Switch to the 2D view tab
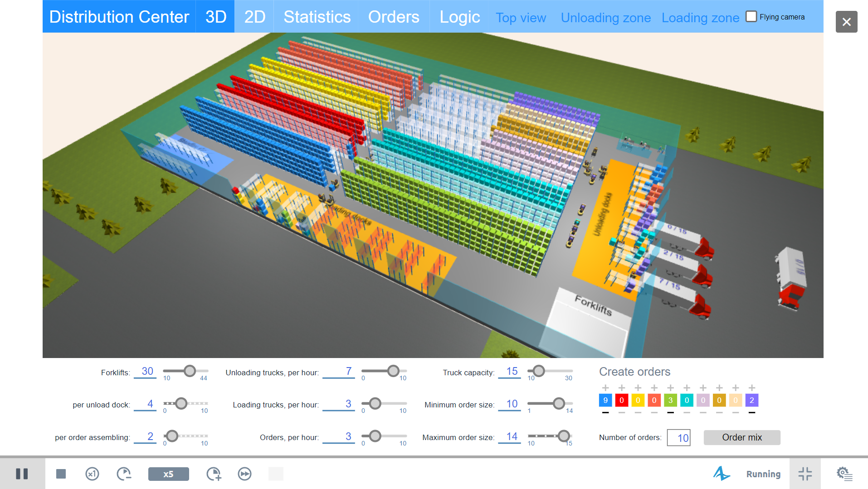This screenshot has height=489, width=868. pos(254,17)
